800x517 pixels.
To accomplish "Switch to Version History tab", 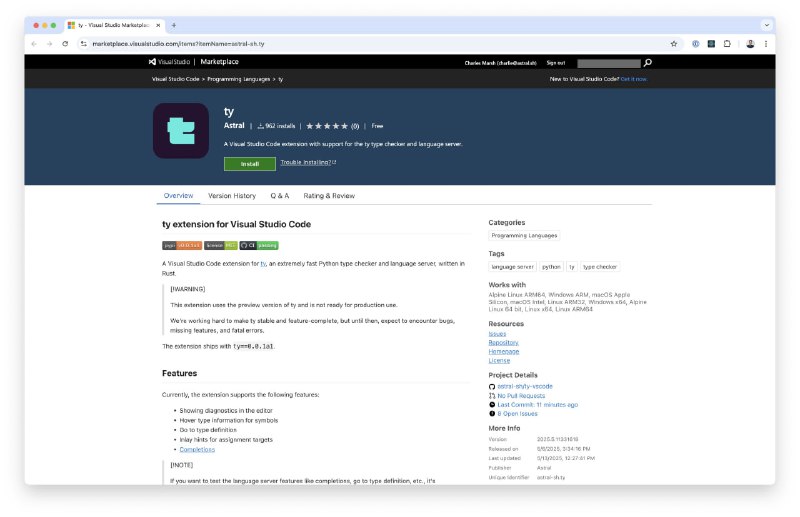I will [x=232, y=195].
